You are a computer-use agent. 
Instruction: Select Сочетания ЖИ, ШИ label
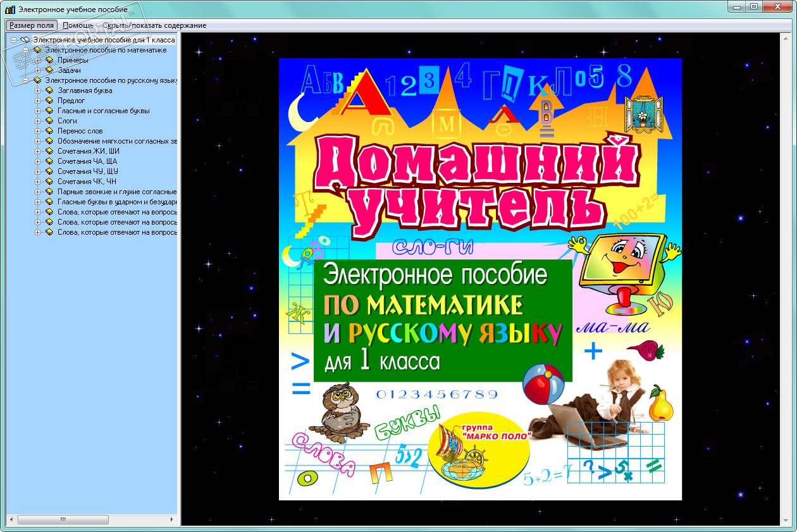click(x=88, y=151)
